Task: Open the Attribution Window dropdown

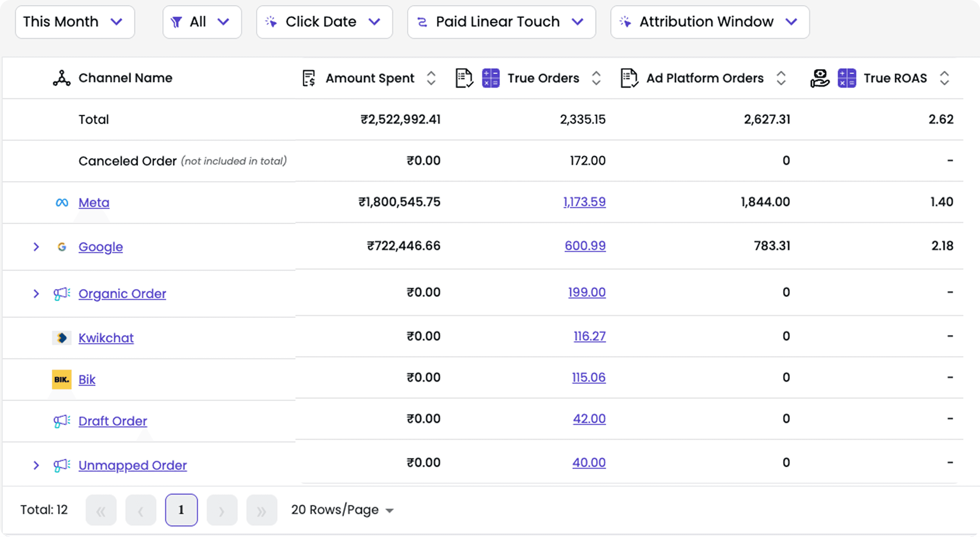Action: pos(710,22)
